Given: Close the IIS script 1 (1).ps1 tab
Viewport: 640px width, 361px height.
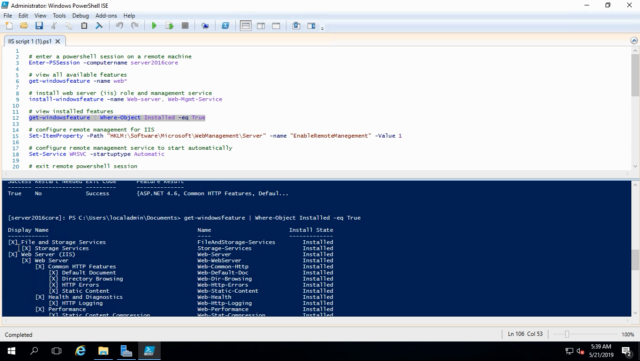Looking at the screenshot, I should [x=58, y=41].
